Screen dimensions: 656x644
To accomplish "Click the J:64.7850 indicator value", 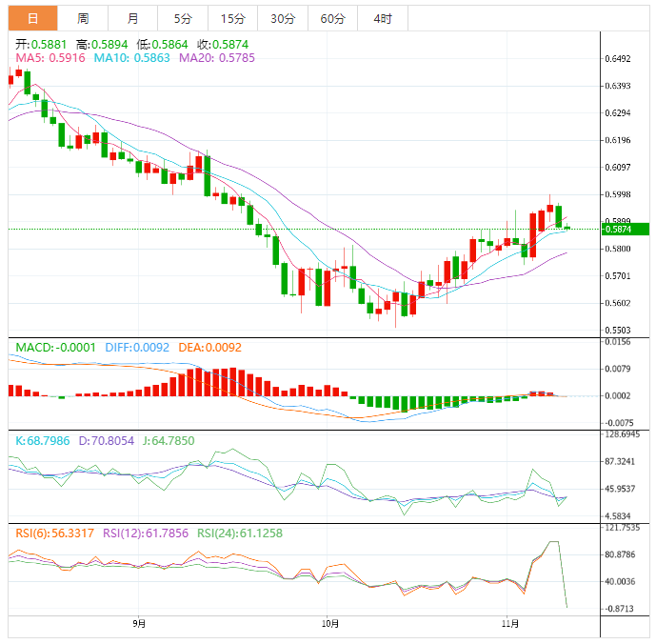I will point(169,441).
